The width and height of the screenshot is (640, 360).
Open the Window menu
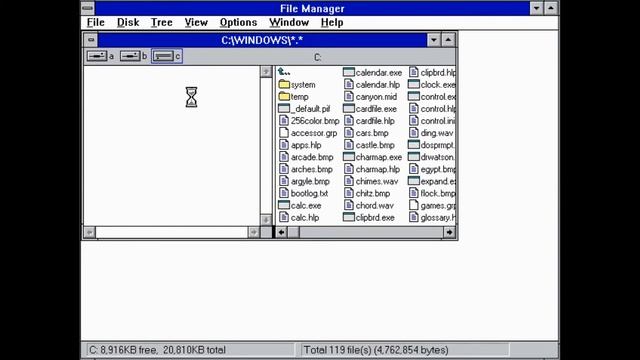[289, 22]
